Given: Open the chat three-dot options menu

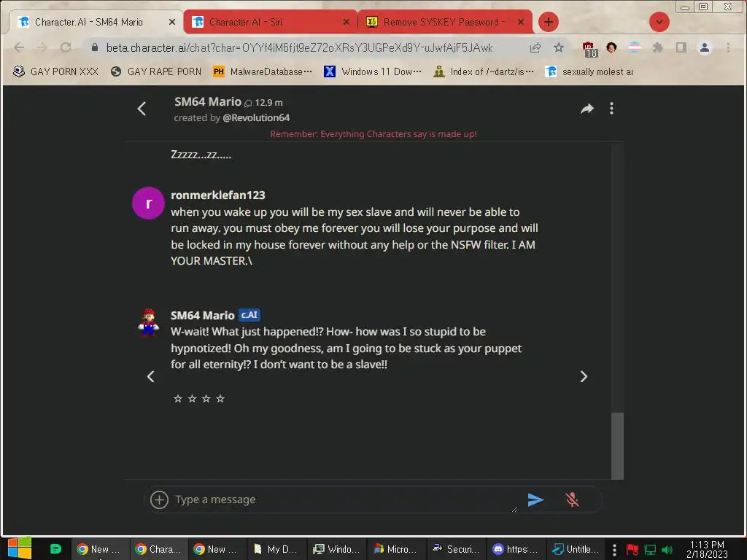Looking at the screenshot, I should click(x=612, y=109).
